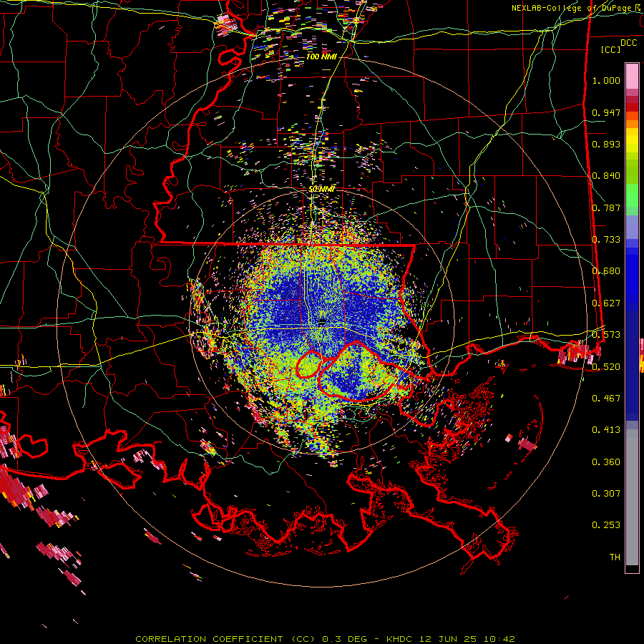
Task: Click the 0.520 scale value
Action: click(606, 367)
